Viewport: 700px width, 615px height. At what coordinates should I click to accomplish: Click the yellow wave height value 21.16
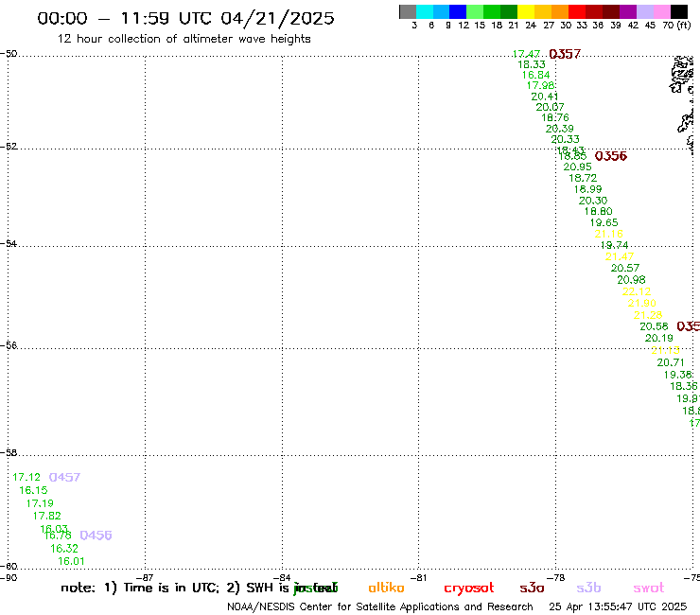coord(608,234)
